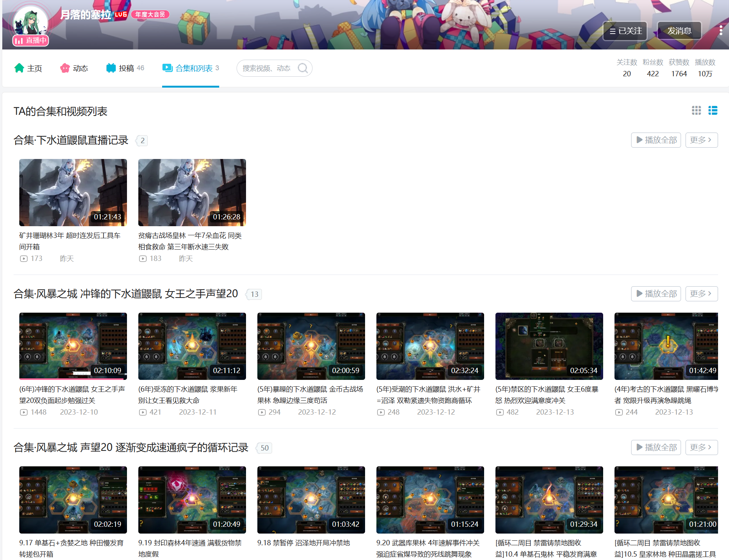Open the three-dot more options menu
Viewport: 729px width, 560px height.
[721, 31]
